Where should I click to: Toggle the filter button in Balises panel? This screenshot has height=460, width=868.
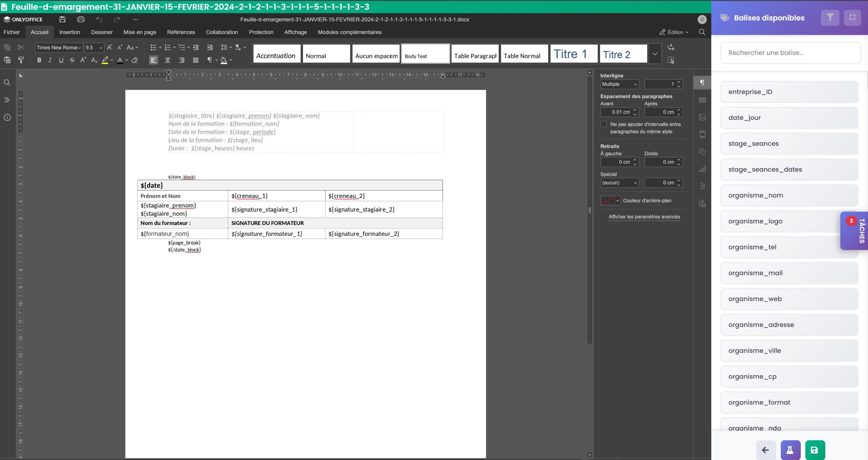[830, 18]
